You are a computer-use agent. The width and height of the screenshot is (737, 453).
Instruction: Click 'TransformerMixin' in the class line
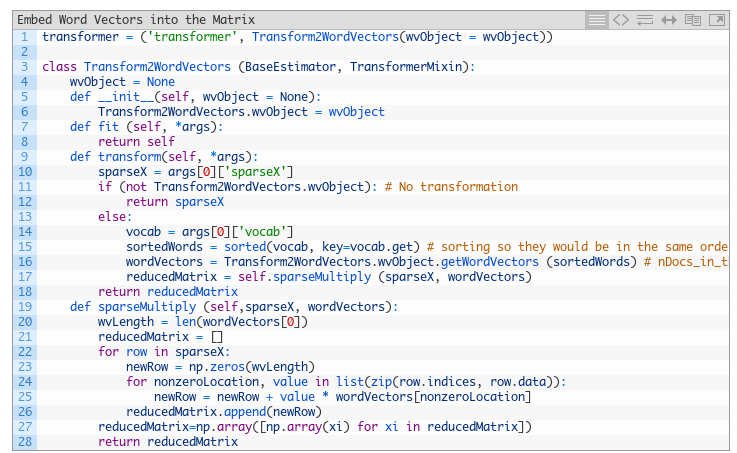(406, 67)
